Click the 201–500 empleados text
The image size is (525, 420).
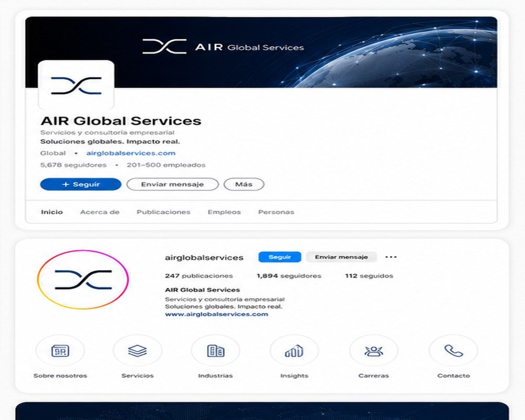coord(166,165)
